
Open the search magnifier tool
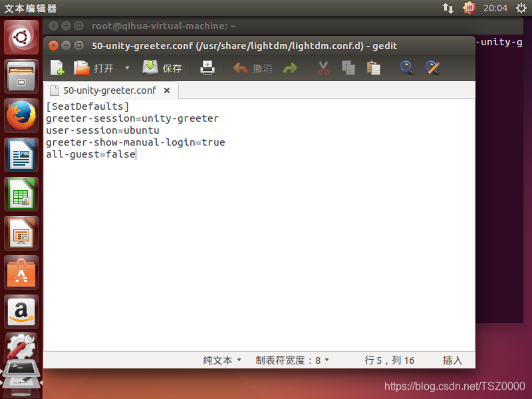tap(406, 68)
